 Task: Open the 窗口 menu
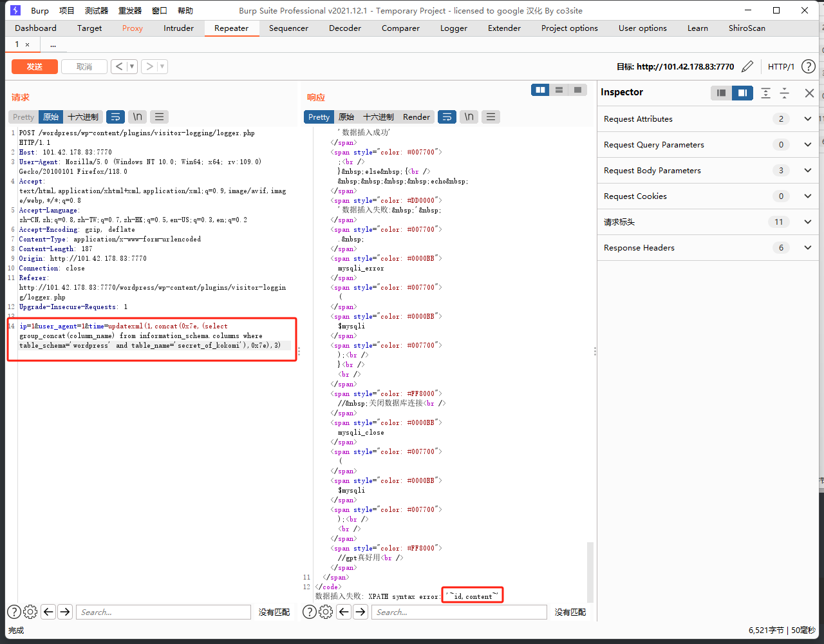point(160,10)
